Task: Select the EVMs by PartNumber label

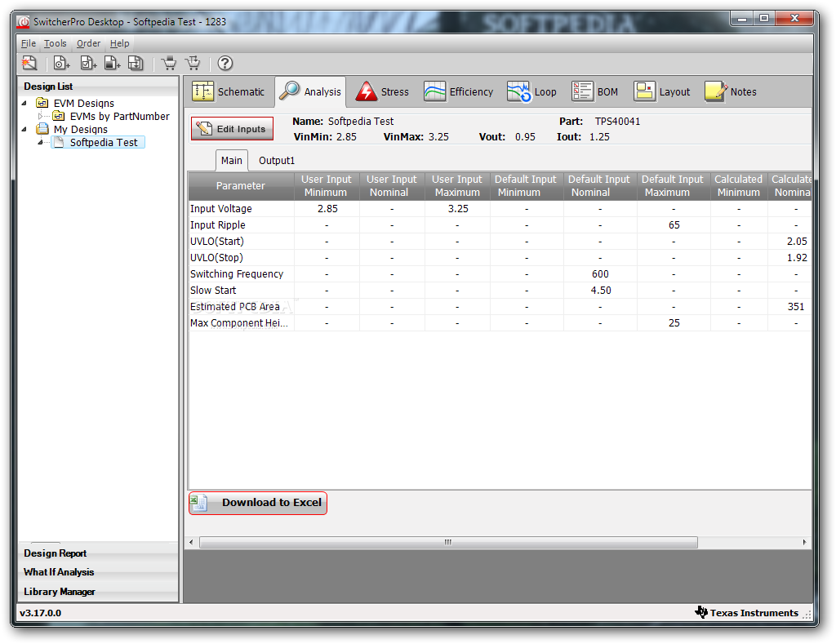Action: (x=119, y=116)
